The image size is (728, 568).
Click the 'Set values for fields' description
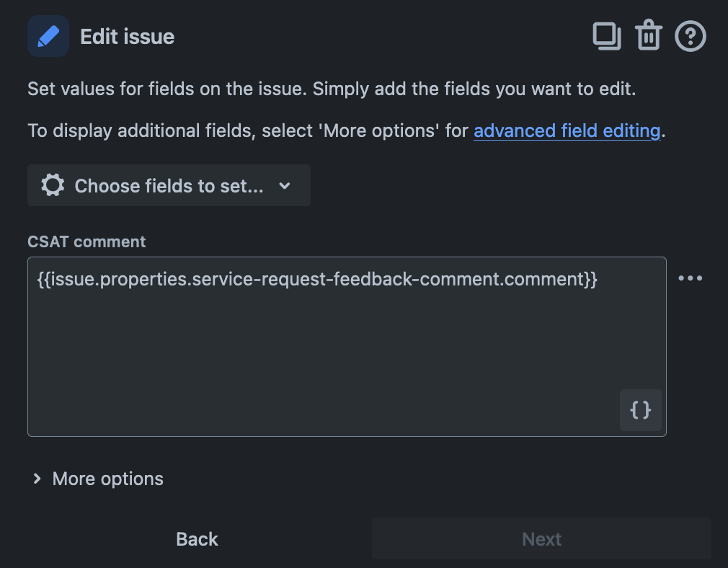pos(332,89)
